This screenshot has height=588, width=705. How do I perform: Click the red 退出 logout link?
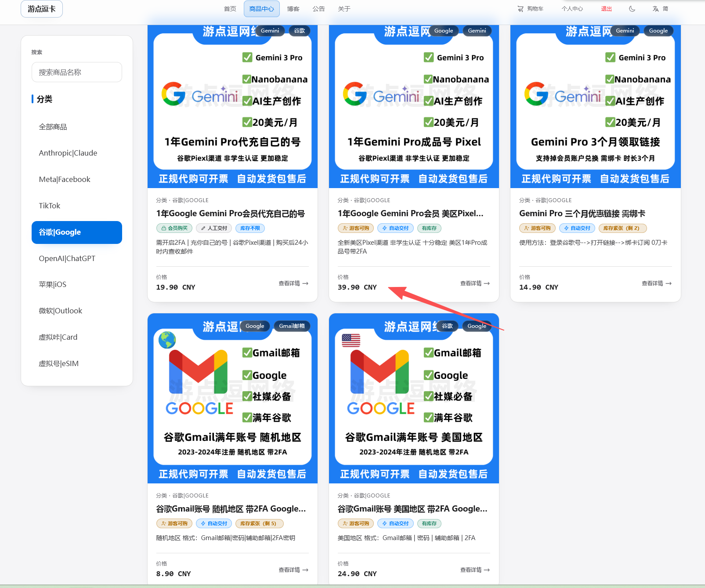pos(606,9)
